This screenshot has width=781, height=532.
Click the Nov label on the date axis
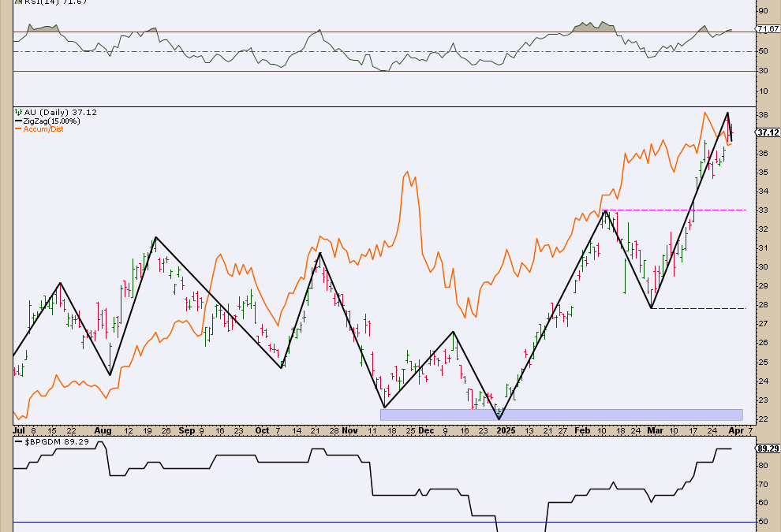click(x=349, y=430)
